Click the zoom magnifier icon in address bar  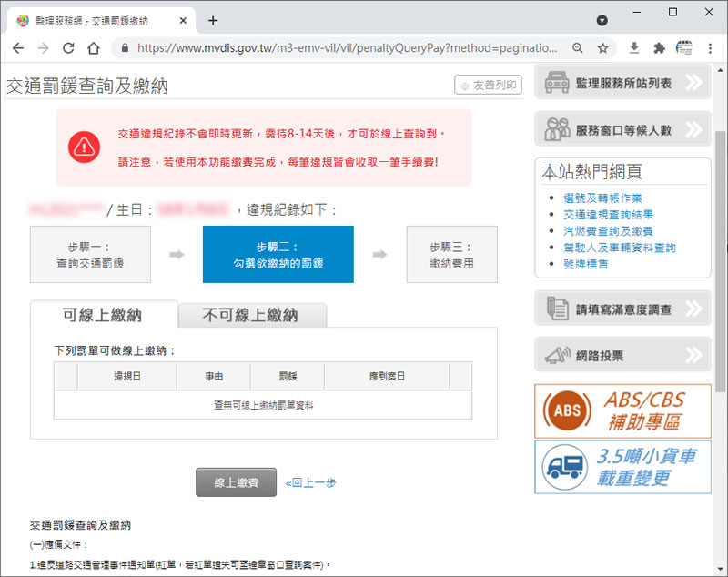coord(578,48)
